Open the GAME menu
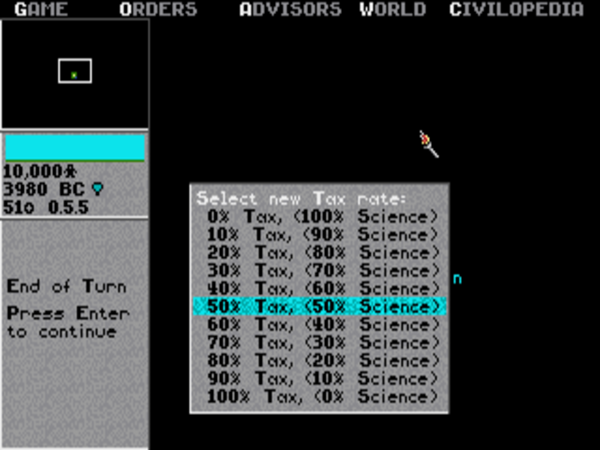Screen dimensions: 600x450 pyautogui.click(x=41, y=9)
